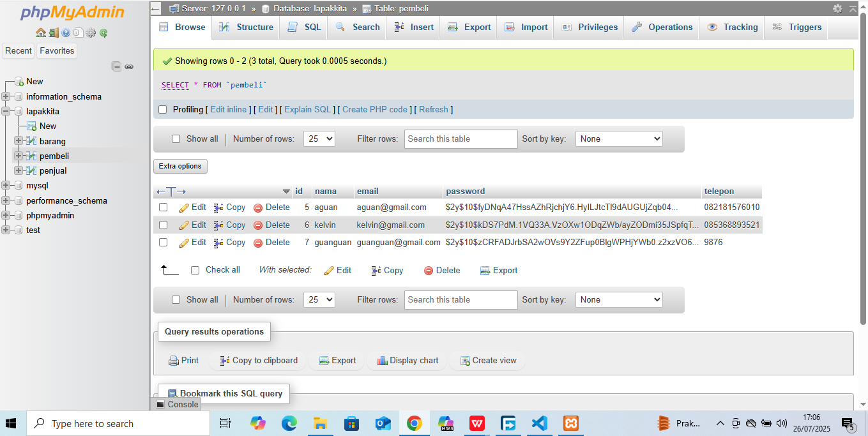The image size is (868, 436).
Task: Open XAMPP from taskbar
Action: (x=570, y=423)
